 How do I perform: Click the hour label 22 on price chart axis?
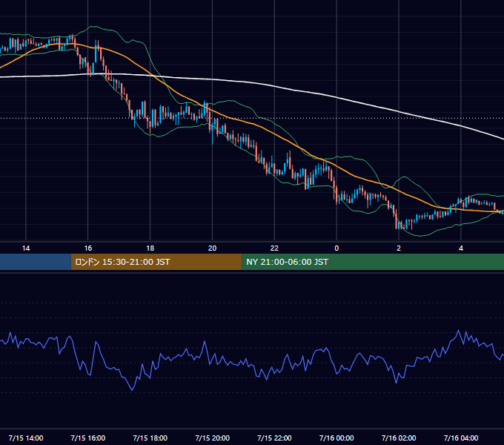click(274, 248)
